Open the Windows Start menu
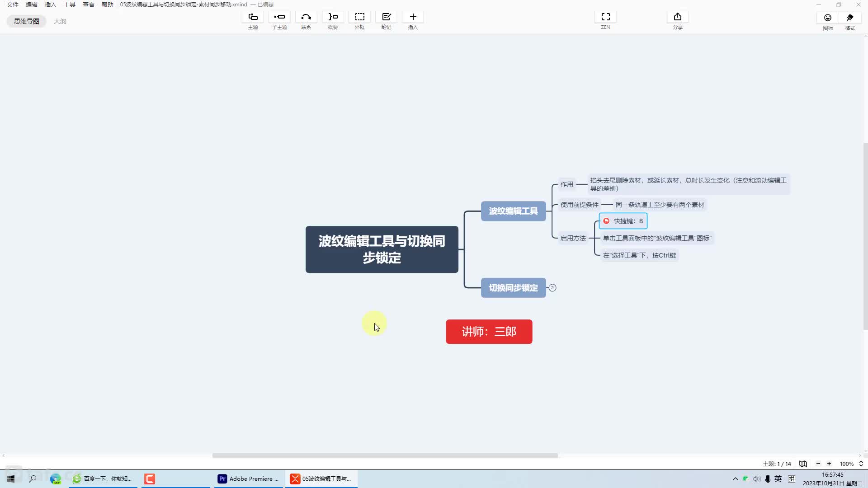The height and width of the screenshot is (488, 868). coord(11,479)
